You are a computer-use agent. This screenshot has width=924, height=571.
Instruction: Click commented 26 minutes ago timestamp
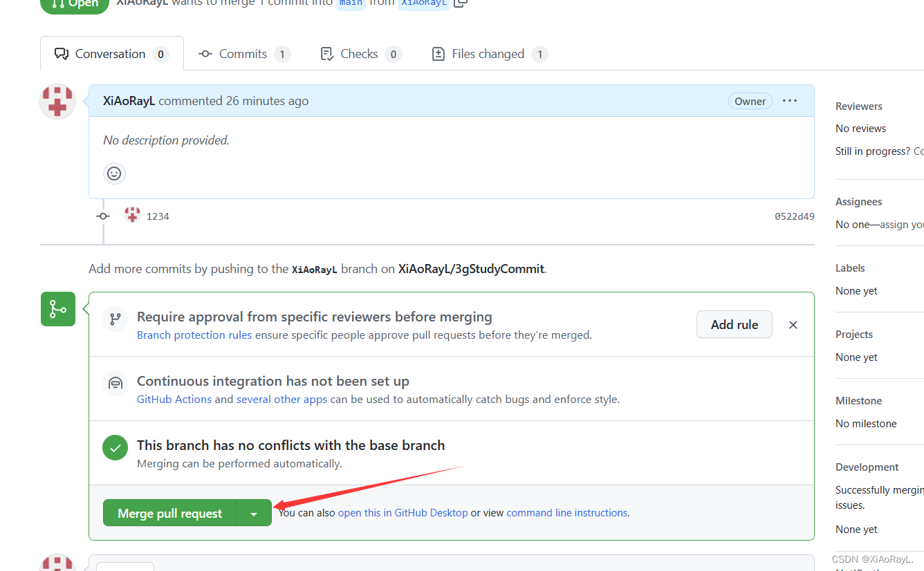(x=234, y=101)
